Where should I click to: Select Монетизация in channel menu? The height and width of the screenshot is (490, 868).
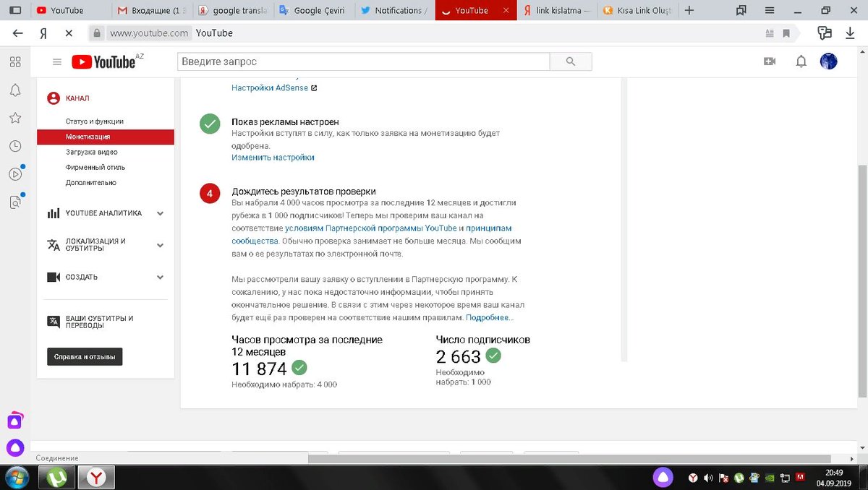pos(106,137)
